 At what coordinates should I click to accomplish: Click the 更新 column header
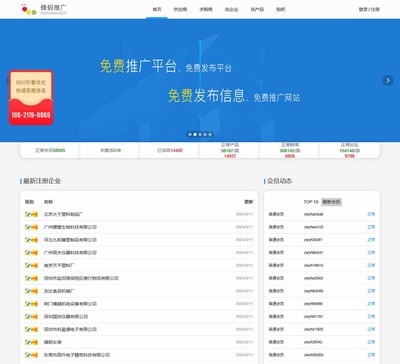coord(249,202)
